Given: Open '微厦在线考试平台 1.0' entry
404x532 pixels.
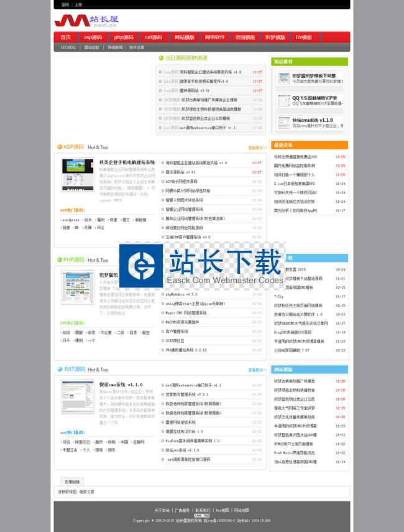Looking at the screenshot, I should coord(184,432).
